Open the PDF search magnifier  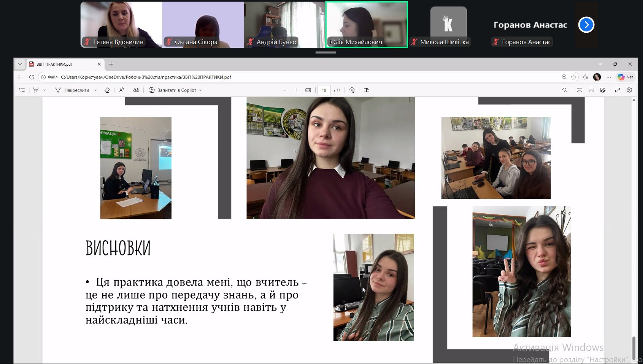pyautogui.click(x=565, y=90)
